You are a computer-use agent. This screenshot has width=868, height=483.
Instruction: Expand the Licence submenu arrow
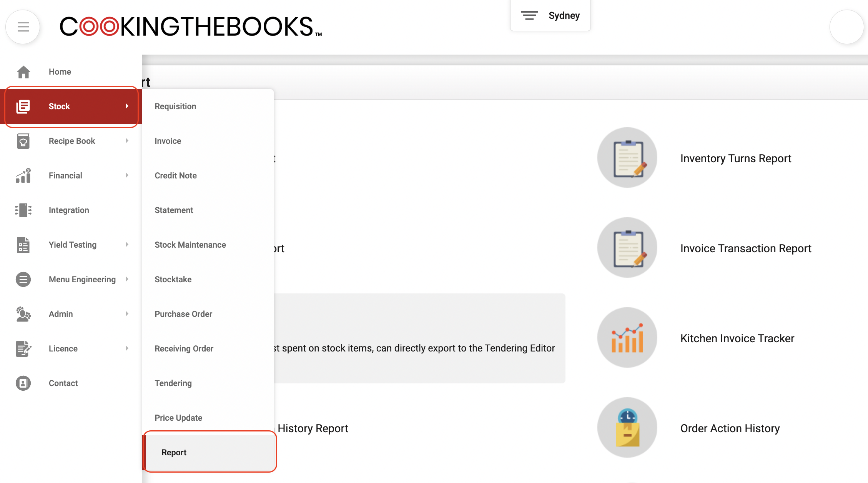[x=127, y=348]
